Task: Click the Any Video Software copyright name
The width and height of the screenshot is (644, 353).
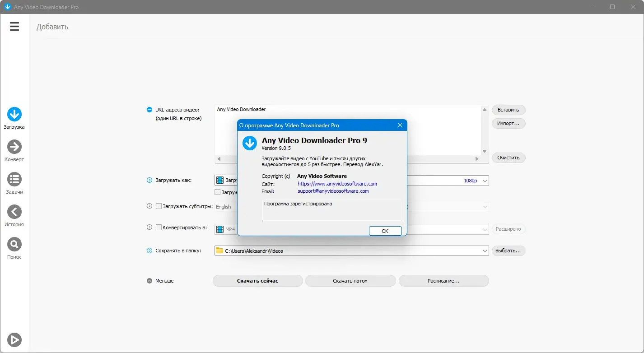Action: pos(322,176)
